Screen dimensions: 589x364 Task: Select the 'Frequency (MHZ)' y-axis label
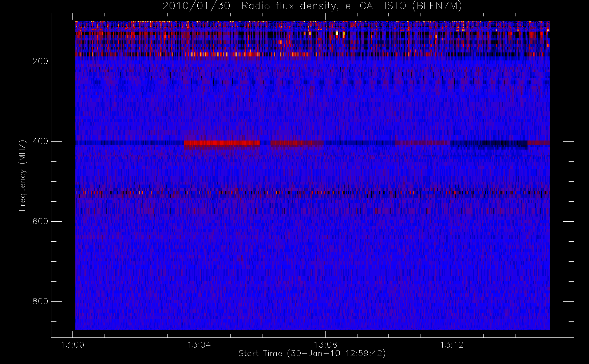pyautogui.click(x=23, y=175)
